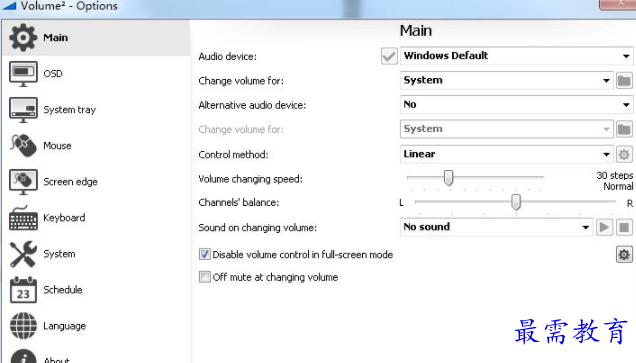
Task: Click the right end of balance track
Action: click(x=614, y=202)
